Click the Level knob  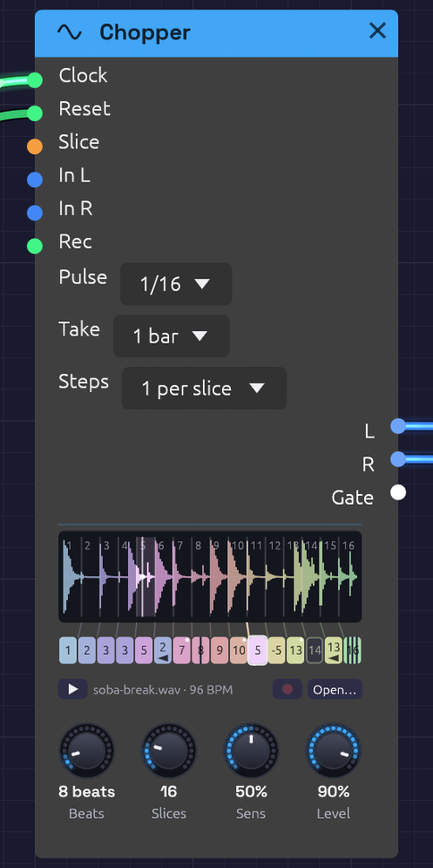(334, 751)
